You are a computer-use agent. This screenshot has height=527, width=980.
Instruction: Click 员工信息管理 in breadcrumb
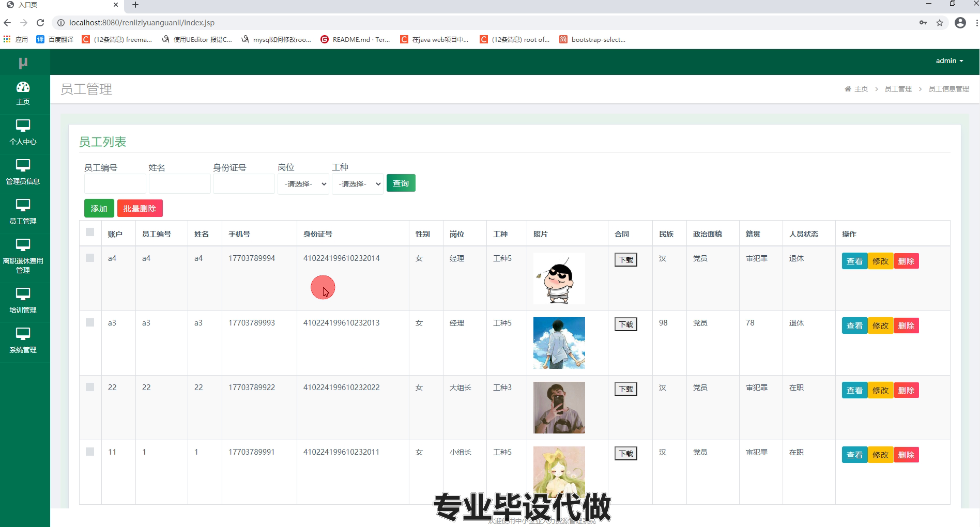(x=949, y=89)
